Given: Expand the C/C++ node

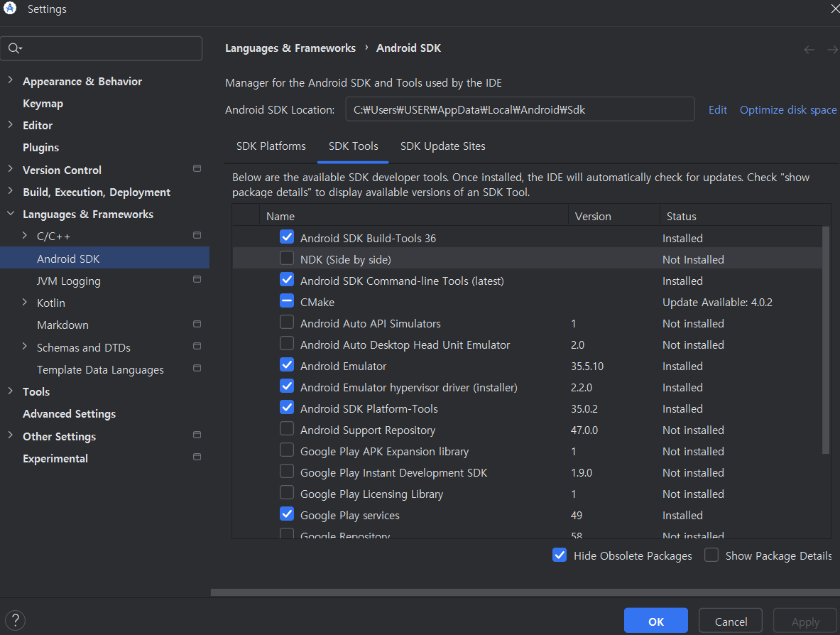Looking at the screenshot, I should (25, 235).
